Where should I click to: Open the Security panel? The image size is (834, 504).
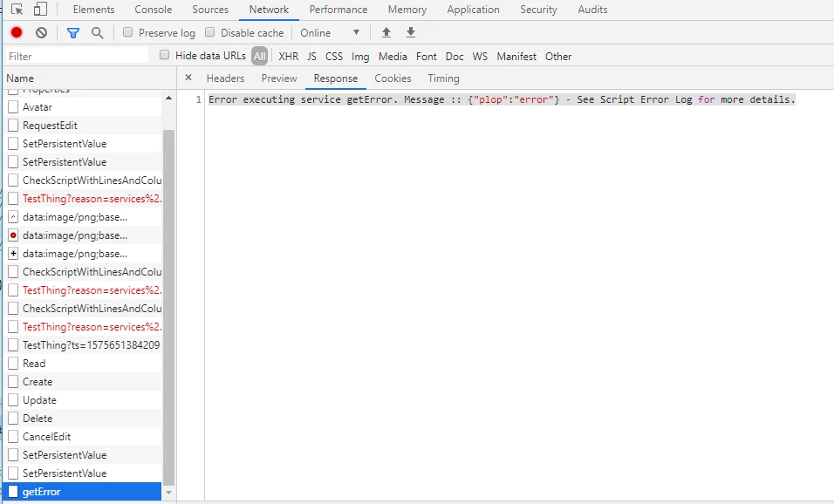coord(538,10)
